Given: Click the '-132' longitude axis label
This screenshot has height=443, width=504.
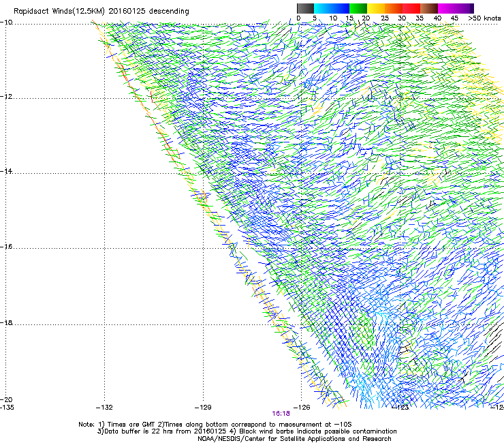Looking at the screenshot, I should 104,408.
